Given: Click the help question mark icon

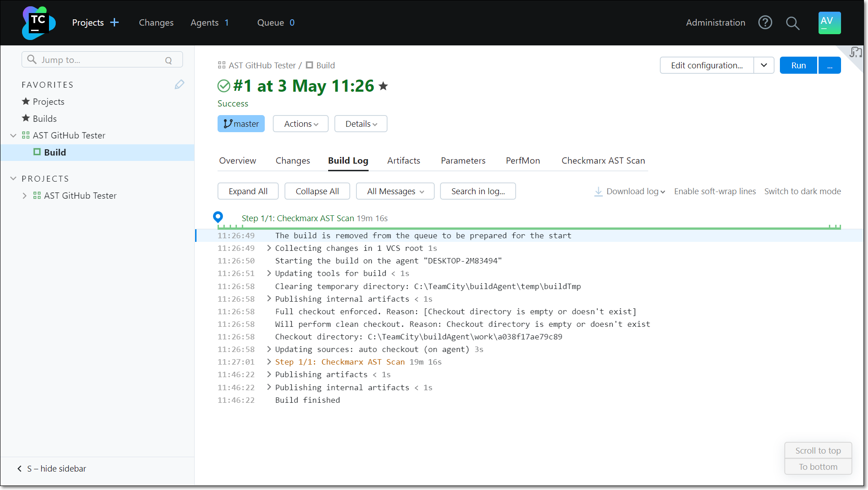Looking at the screenshot, I should [765, 22].
